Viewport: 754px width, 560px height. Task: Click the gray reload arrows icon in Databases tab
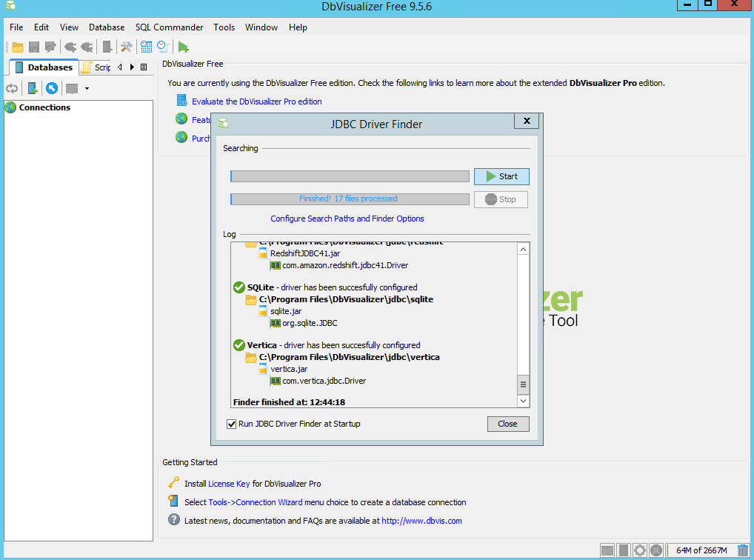pyautogui.click(x=12, y=88)
